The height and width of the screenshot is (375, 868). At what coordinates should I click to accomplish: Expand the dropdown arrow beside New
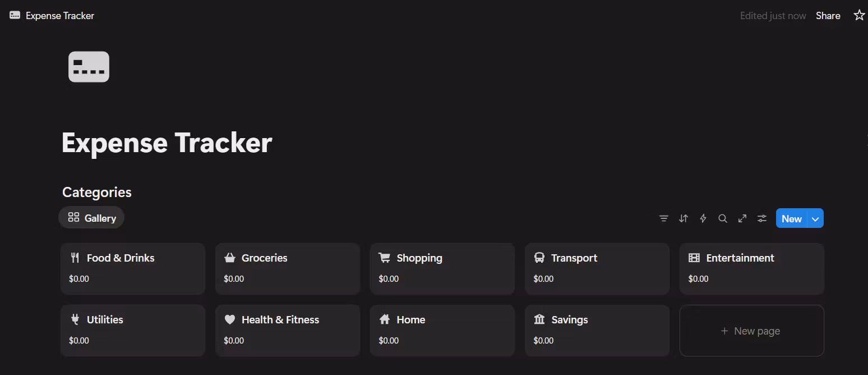coord(815,219)
